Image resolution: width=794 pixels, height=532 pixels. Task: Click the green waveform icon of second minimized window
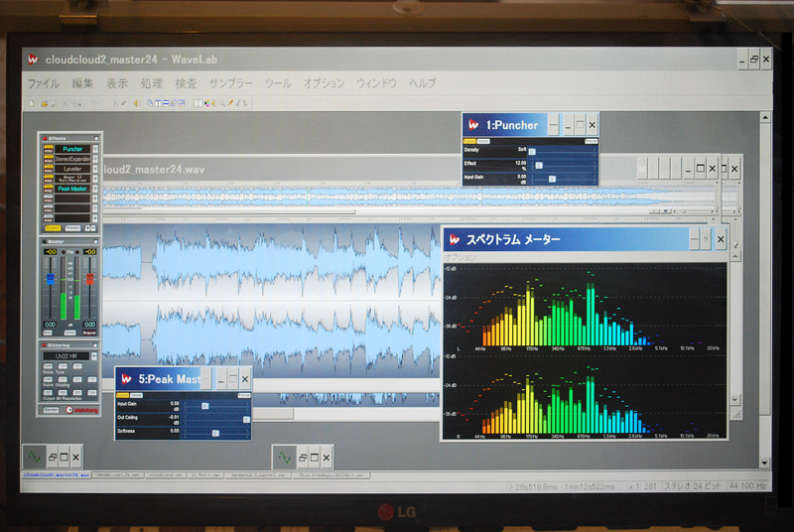coord(285,458)
